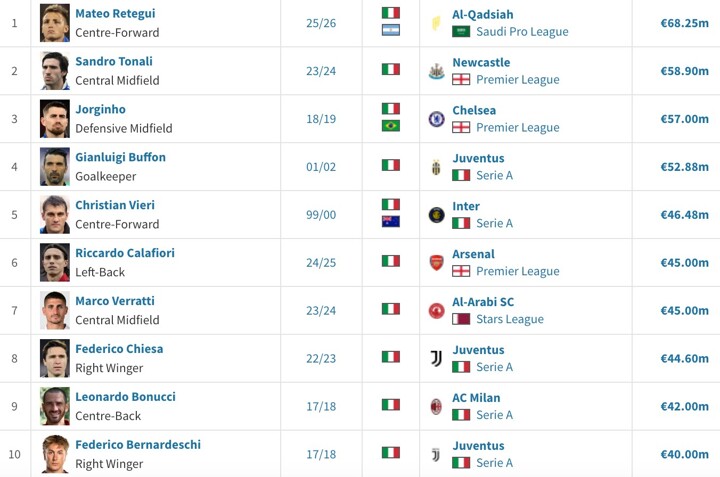
Task: Open the Stars League competition link
Action: point(510,319)
